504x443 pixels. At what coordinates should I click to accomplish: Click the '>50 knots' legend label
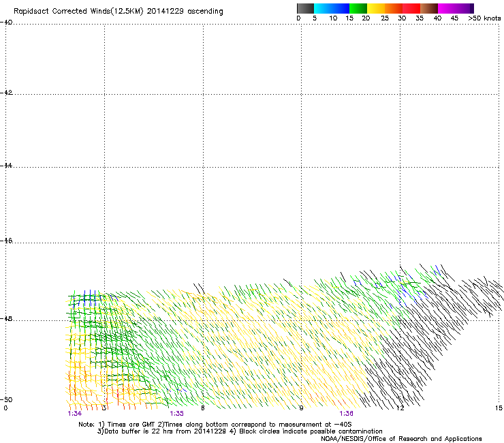[484, 18]
